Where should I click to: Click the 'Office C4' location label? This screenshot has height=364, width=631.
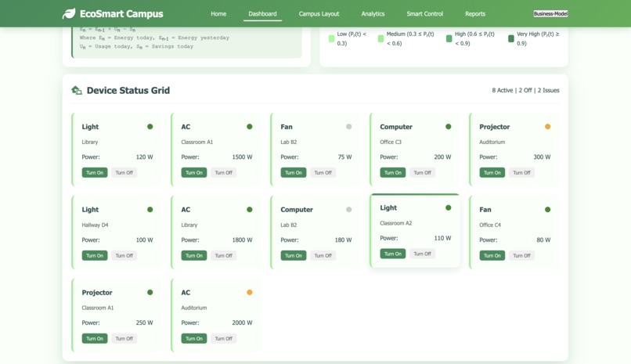[x=490, y=225]
